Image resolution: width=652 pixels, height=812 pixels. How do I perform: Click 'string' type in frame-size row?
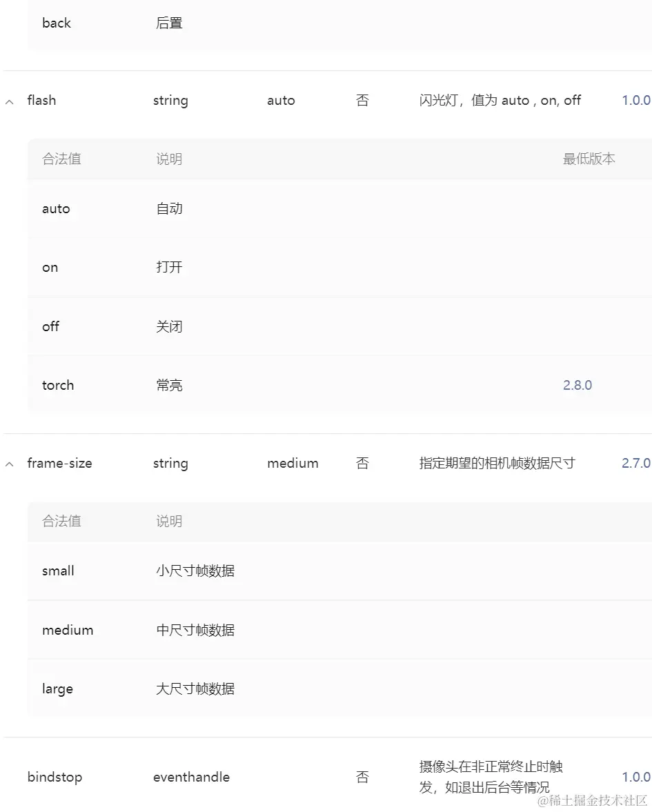coord(170,464)
